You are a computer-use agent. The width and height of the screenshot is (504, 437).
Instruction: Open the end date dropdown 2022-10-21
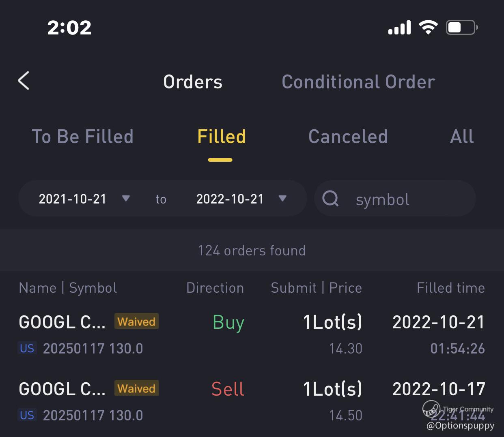[241, 199]
